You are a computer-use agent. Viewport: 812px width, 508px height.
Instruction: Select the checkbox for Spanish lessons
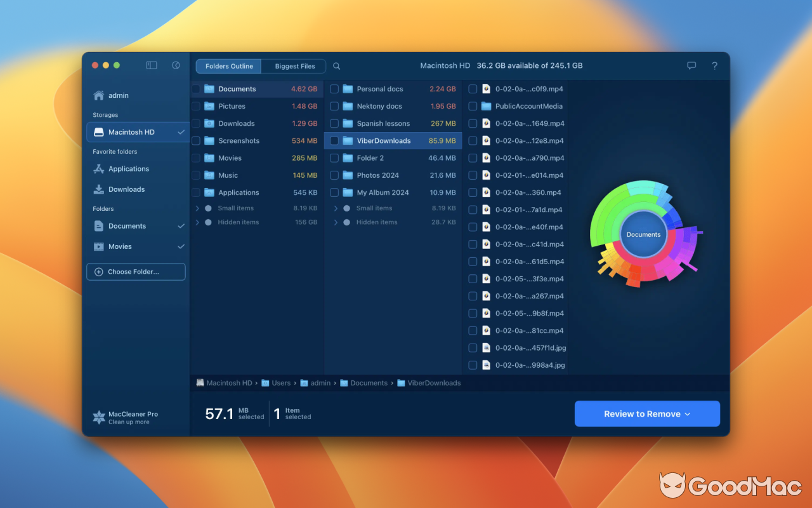(334, 123)
